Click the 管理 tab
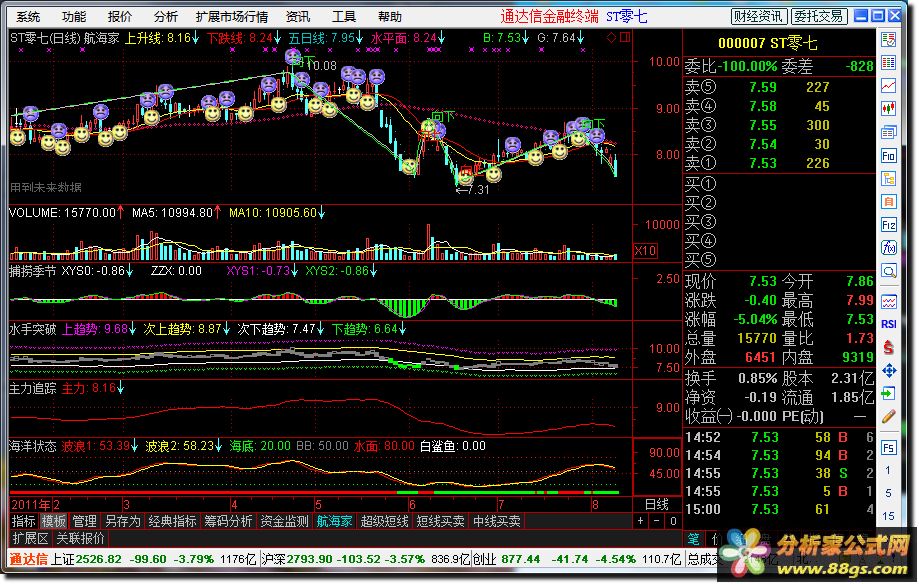This screenshot has width=919, height=584. point(84,521)
